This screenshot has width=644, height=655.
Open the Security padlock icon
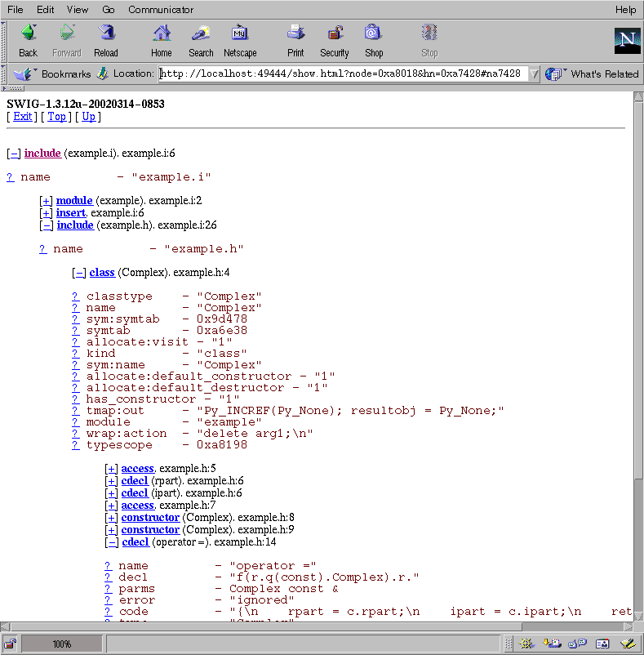[x=335, y=34]
